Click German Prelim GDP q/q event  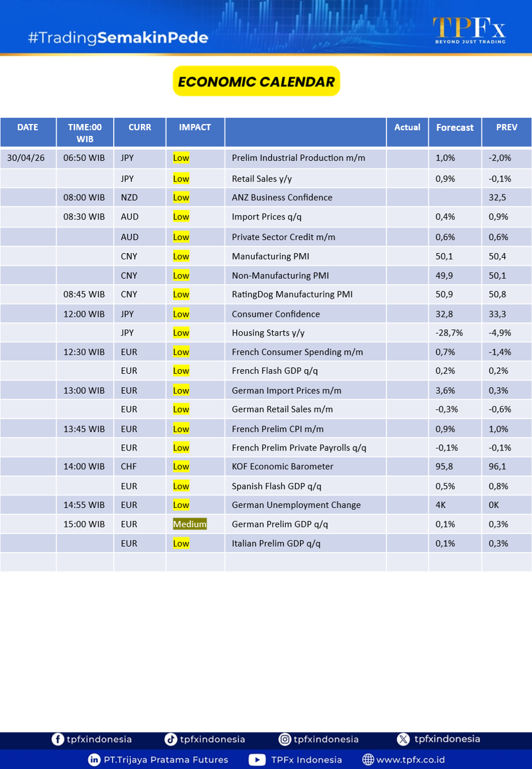(280, 524)
